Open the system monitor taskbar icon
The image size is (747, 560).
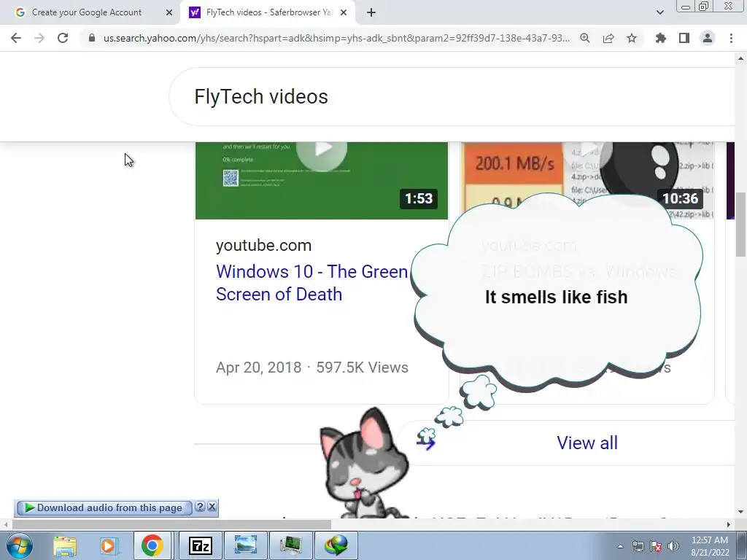coord(290,545)
